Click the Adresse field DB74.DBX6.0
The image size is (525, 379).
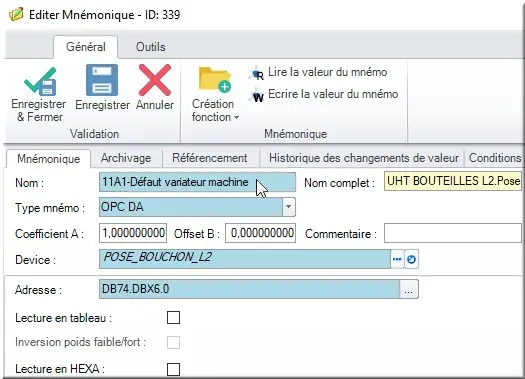[249, 289]
